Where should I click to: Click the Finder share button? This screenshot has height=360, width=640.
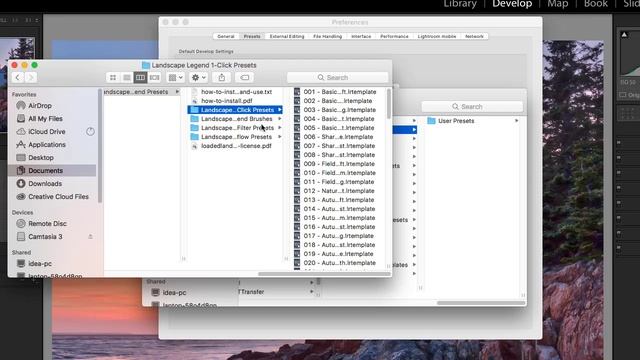pyautogui.click(x=222, y=78)
